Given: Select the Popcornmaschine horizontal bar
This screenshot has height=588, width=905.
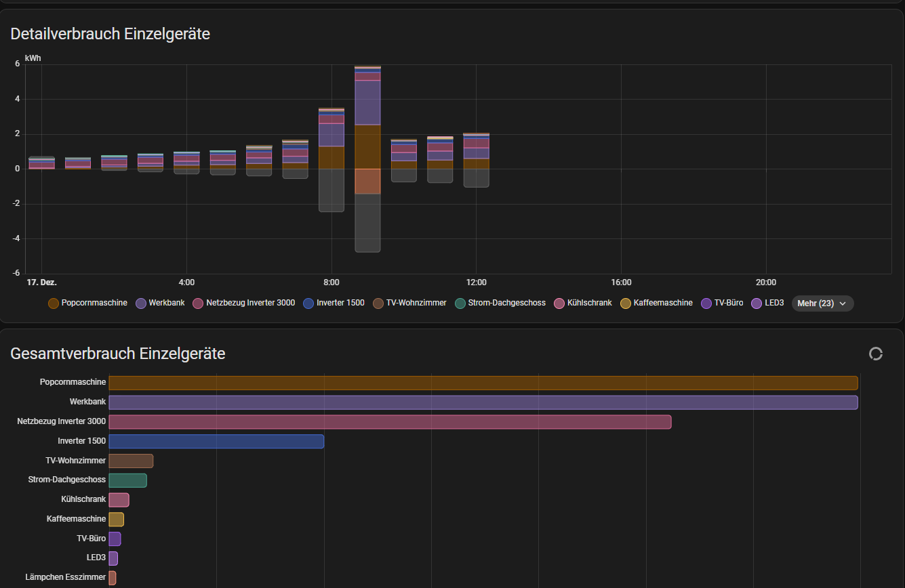Looking at the screenshot, I should tap(483, 383).
